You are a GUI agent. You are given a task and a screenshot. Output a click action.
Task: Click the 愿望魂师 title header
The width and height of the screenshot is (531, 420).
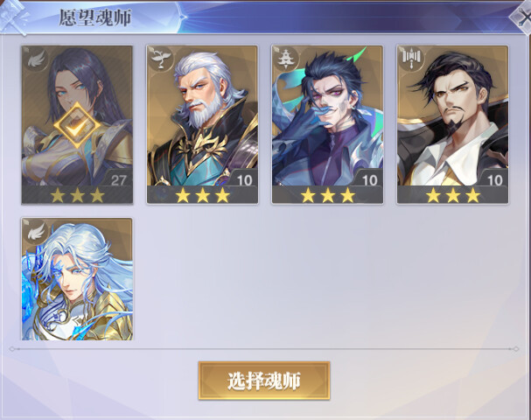point(95,17)
